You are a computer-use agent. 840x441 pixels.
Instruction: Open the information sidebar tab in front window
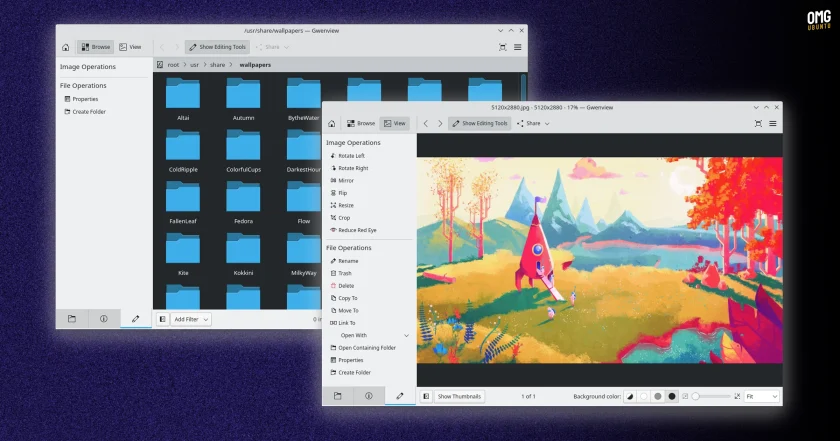(x=369, y=396)
